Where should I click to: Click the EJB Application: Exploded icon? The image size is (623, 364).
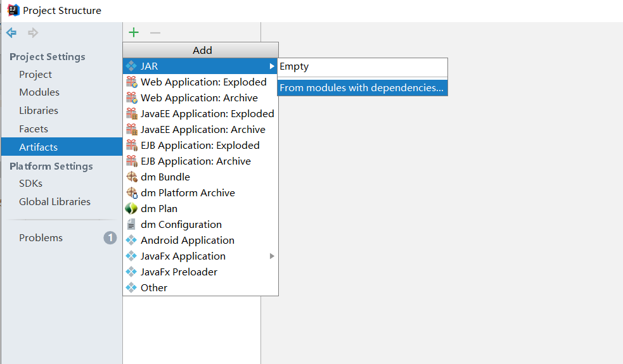pyautogui.click(x=132, y=145)
